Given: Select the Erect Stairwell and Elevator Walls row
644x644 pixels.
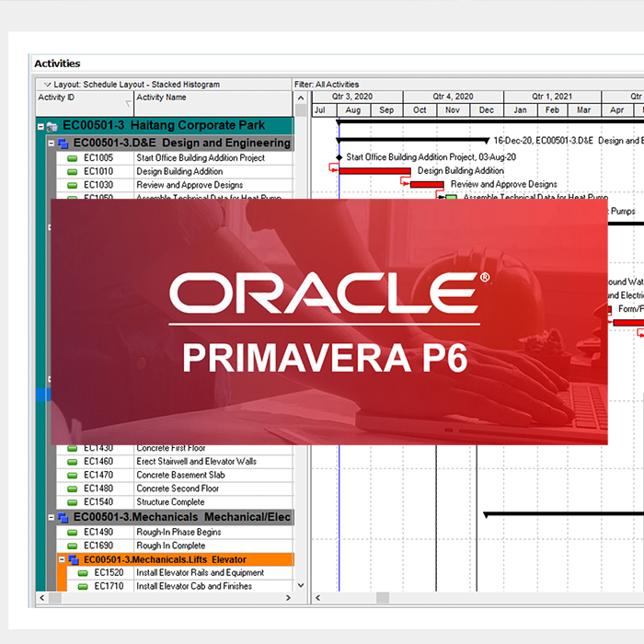Looking at the screenshot, I should pos(196,462).
